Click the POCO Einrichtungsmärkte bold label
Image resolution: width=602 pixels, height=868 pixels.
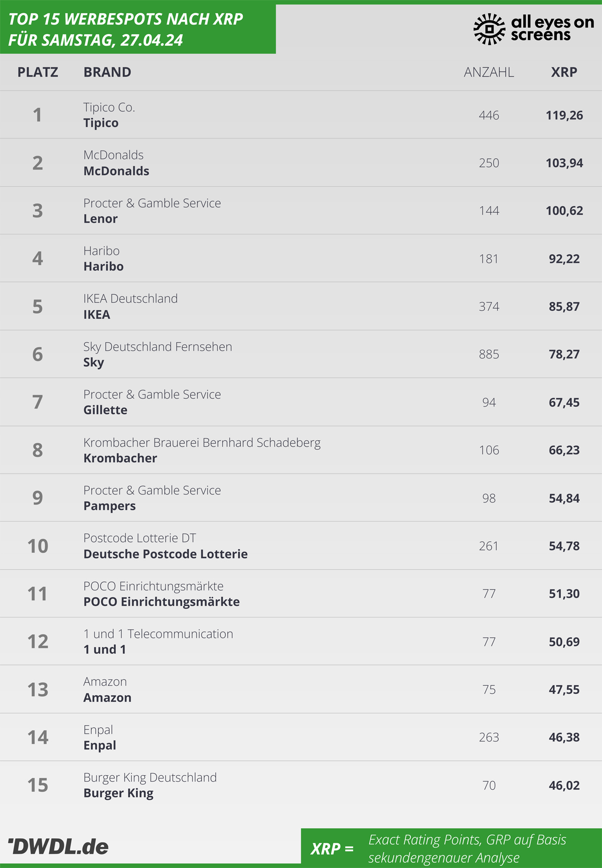162,601
